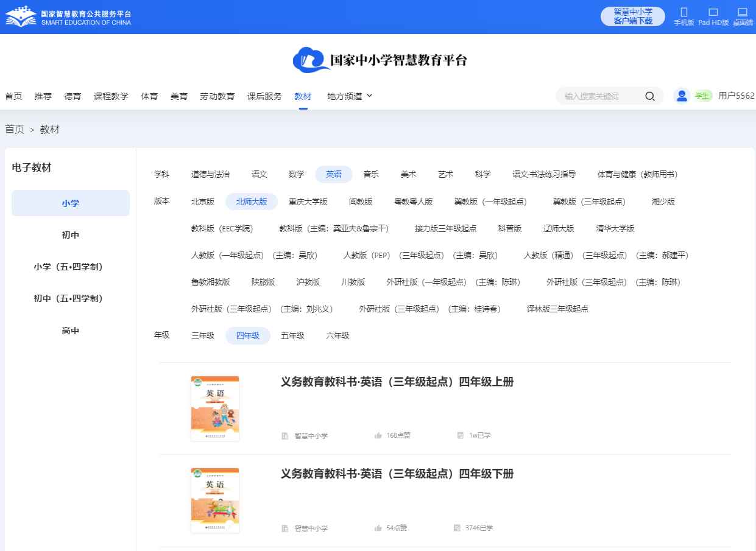Select the 数学 subject filter

pos(297,174)
